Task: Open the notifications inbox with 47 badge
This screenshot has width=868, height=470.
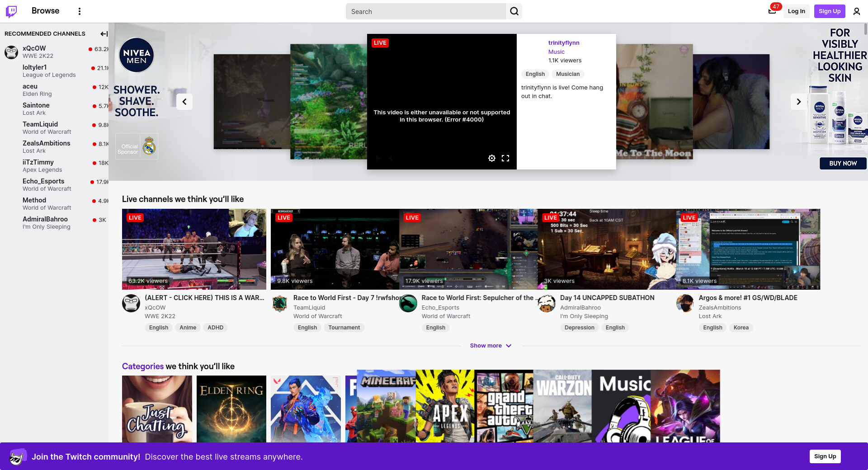Action: coord(772,11)
